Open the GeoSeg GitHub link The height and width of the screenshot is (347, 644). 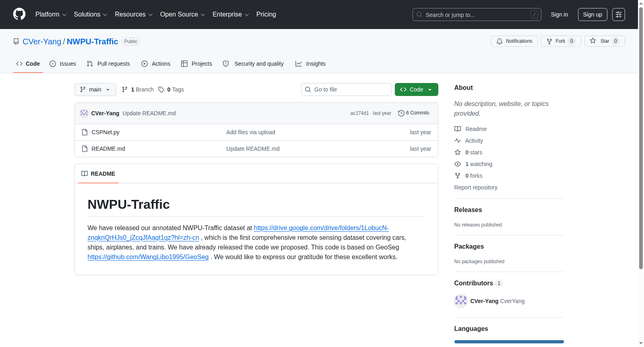tap(148, 257)
